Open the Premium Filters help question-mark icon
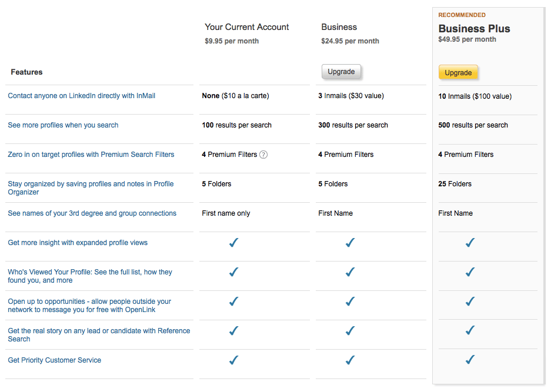The image size is (551, 392). [x=263, y=155]
